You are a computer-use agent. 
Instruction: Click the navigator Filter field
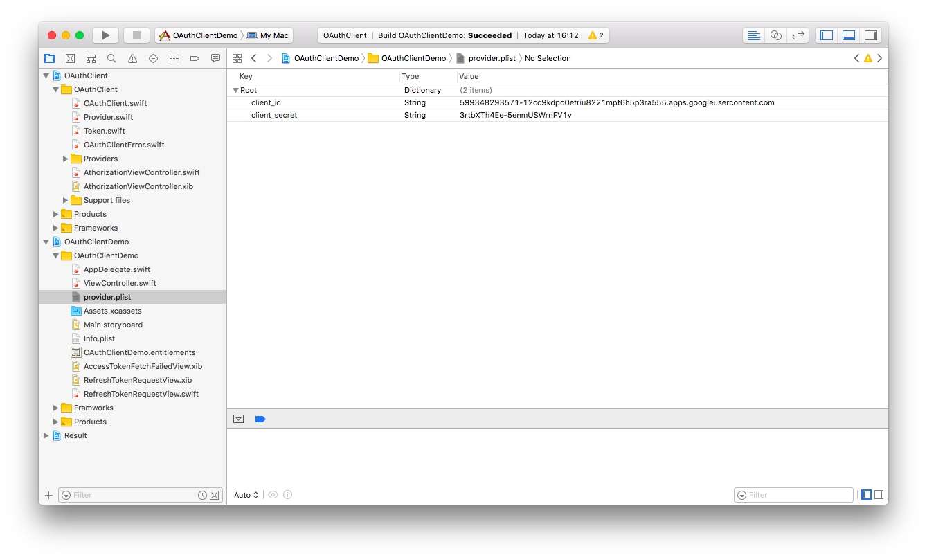coord(139,495)
